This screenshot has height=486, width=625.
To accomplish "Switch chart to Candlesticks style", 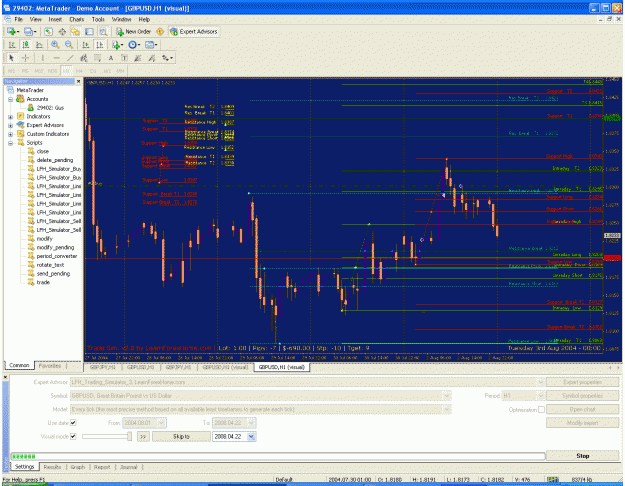I will 26,45.
